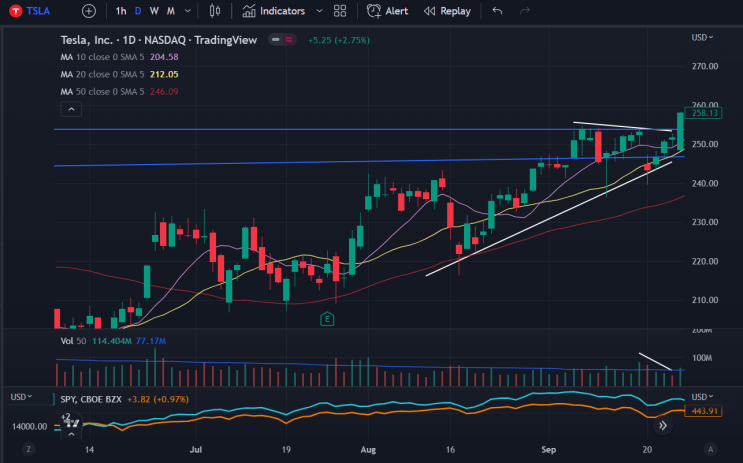Viewport: 743px width, 463px height.
Task: Open the layout templates grid icon
Action: click(340, 11)
